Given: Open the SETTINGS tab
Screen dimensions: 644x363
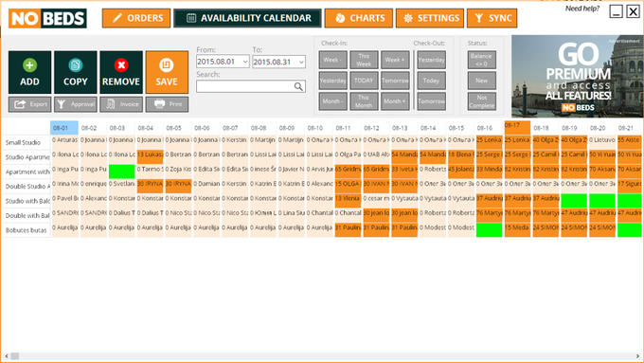Looking at the screenshot, I should (430, 18).
